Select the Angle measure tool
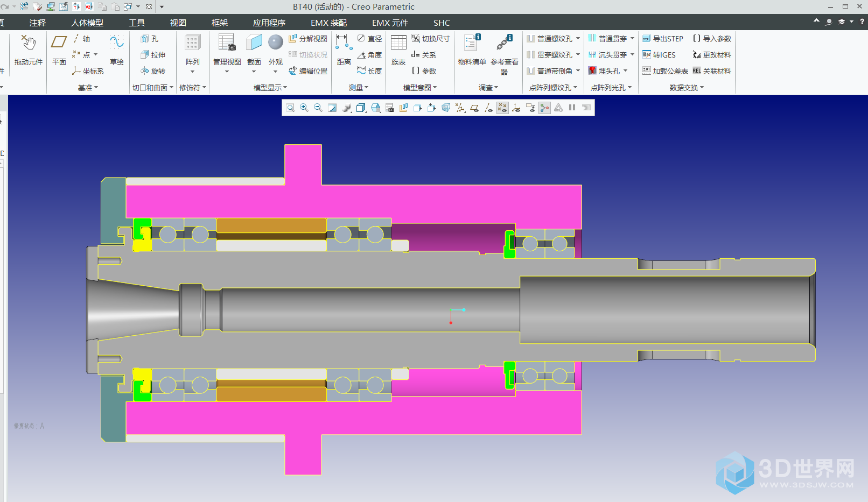The height and width of the screenshot is (502, 868). tap(369, 55)
